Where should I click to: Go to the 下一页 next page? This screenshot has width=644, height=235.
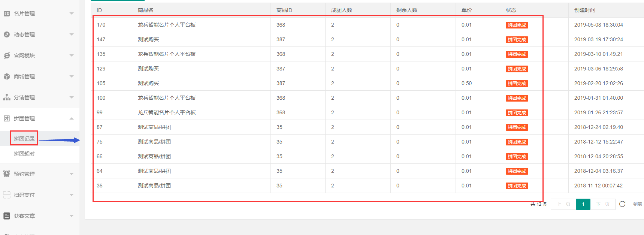tap(603, 204)
